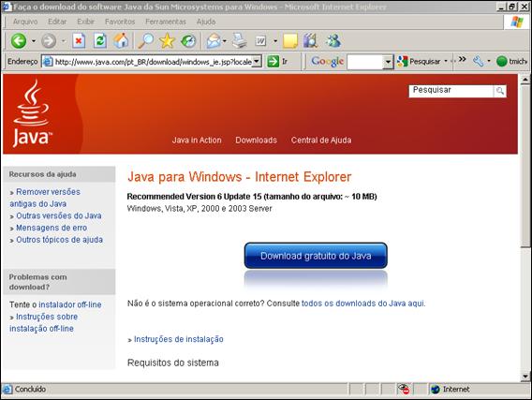Click the History toolbar icon
Image resolution: width=532 pixels, height=400 pixels.
pos(188,41)
